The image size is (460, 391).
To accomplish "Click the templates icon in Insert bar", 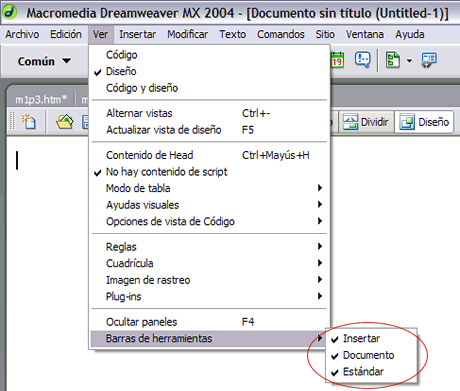I will click(x=393, y=60).
